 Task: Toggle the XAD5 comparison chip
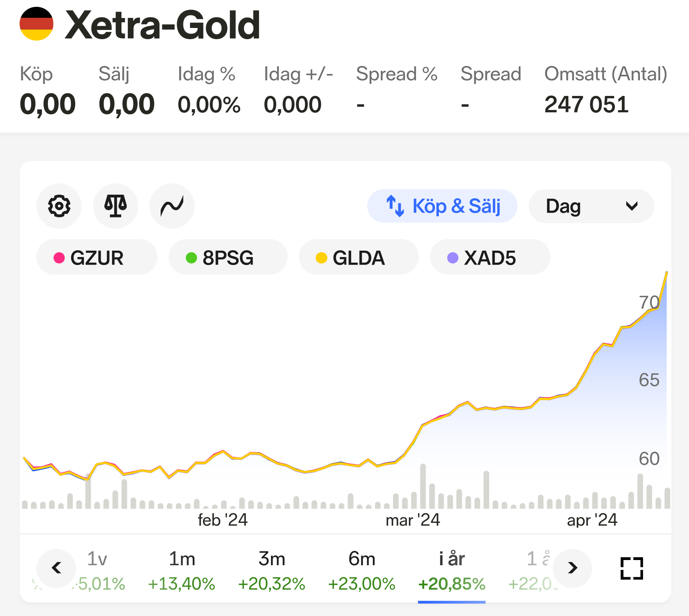point(490,257)
